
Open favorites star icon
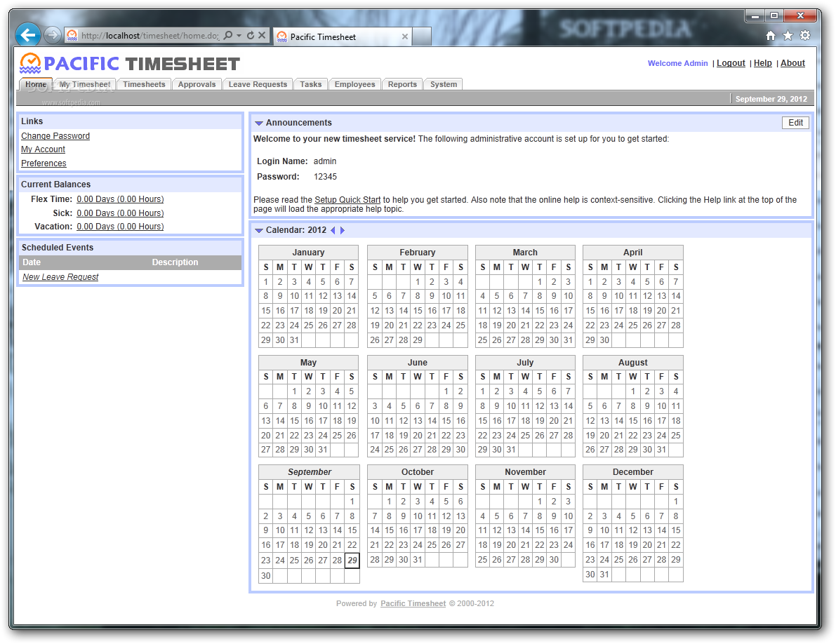pyautogui.click(x=788, y=36)
